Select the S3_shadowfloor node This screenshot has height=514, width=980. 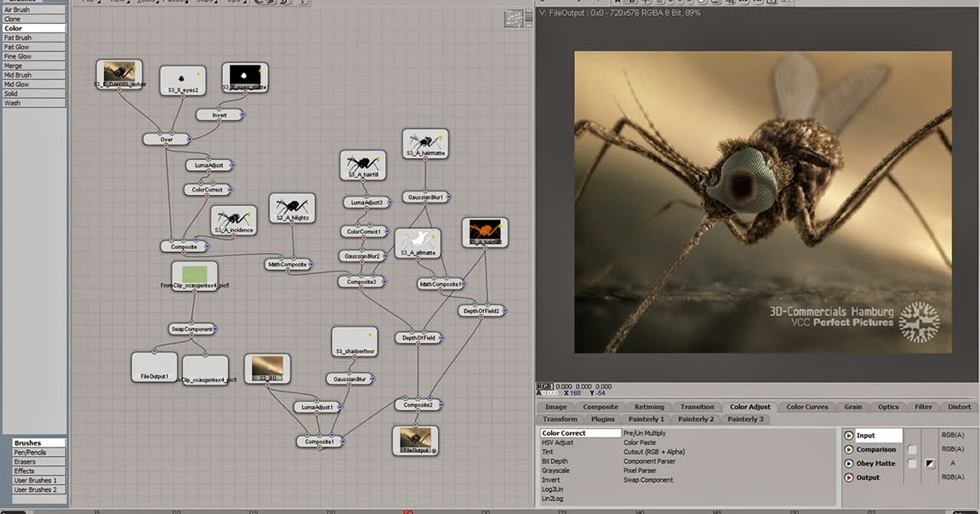click(x=355, y=342)
